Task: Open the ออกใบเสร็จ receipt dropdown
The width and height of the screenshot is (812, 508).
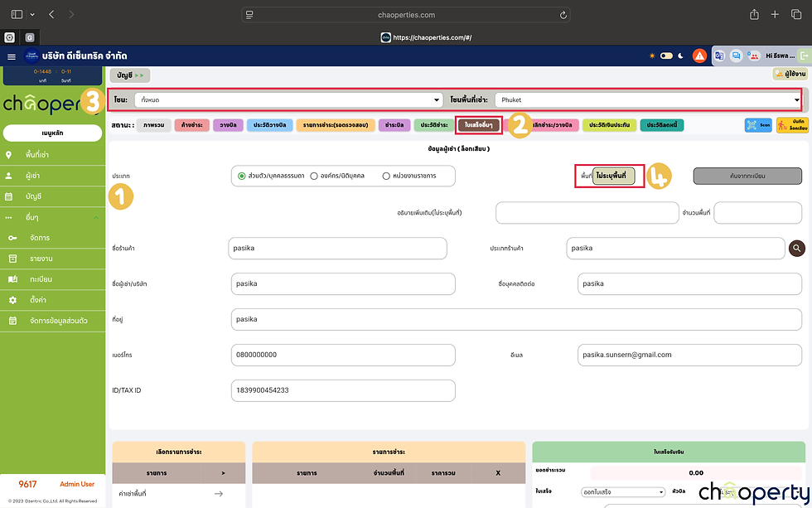Action: click(623, 492)
